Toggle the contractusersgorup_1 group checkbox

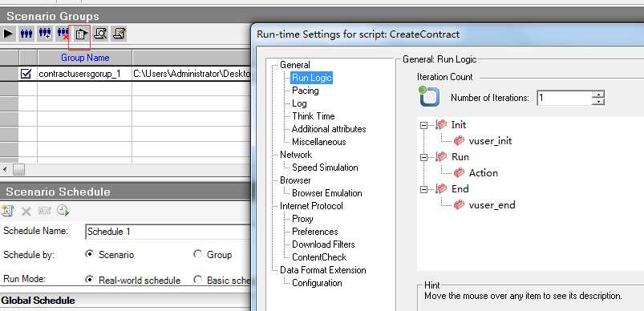(x=26, y=74)
